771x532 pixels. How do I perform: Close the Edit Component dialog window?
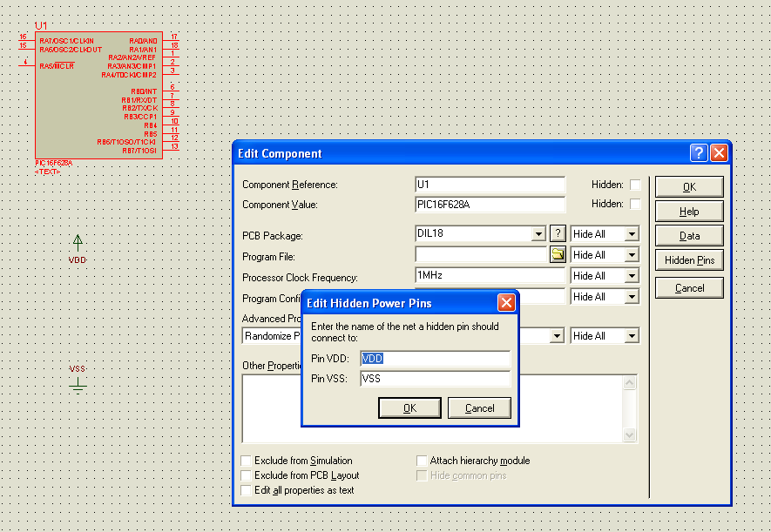click(x=719, y=153)
